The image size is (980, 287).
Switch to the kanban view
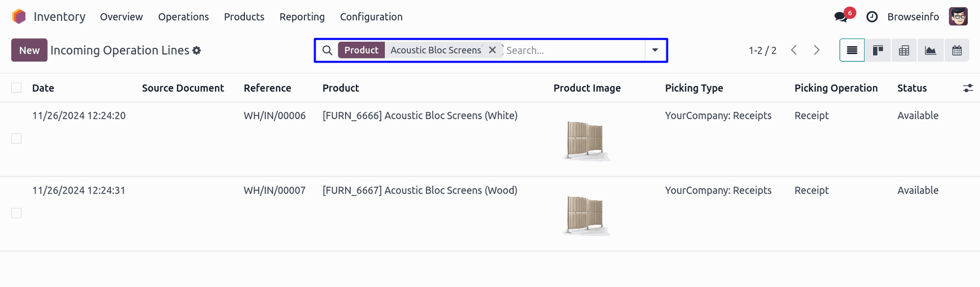(x=878, y=50)
